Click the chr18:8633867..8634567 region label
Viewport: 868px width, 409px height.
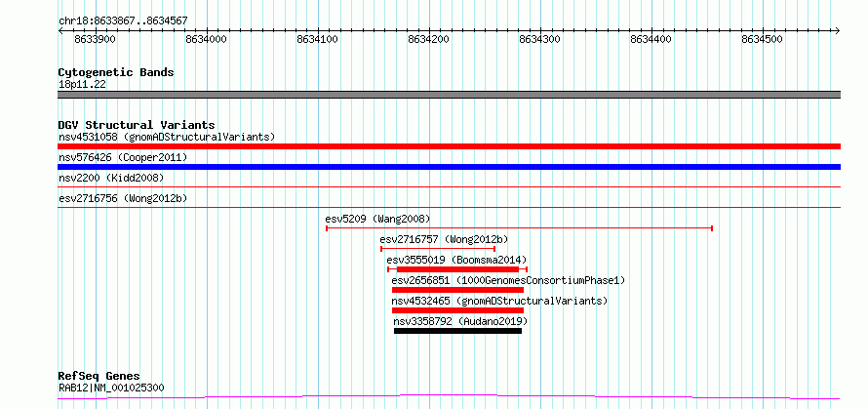point(123,21)
